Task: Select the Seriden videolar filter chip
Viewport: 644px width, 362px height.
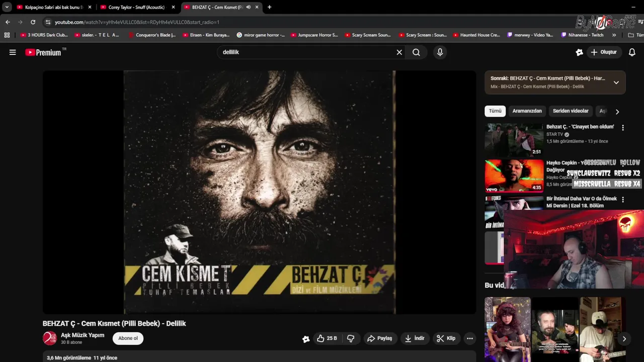Action: click(571, 111)
